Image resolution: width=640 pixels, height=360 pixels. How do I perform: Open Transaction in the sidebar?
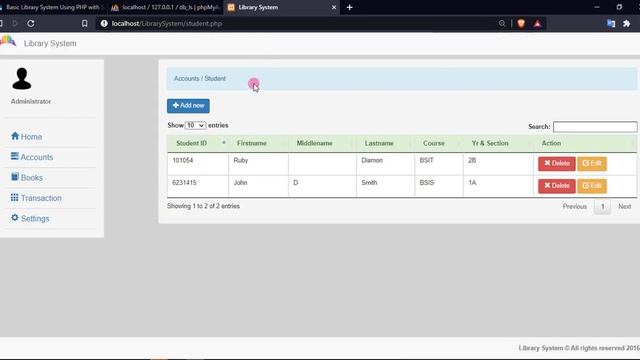pyautogui.click(x=36, y=198)
